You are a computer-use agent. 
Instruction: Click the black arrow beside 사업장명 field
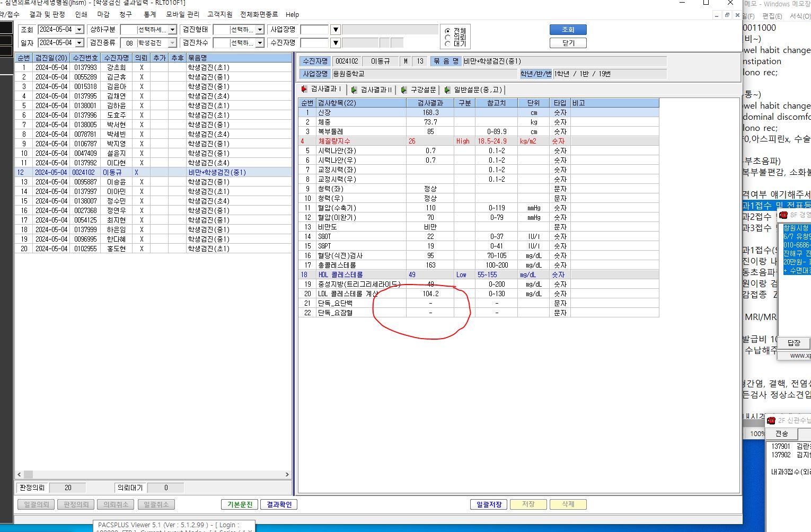tap(336, 30)
